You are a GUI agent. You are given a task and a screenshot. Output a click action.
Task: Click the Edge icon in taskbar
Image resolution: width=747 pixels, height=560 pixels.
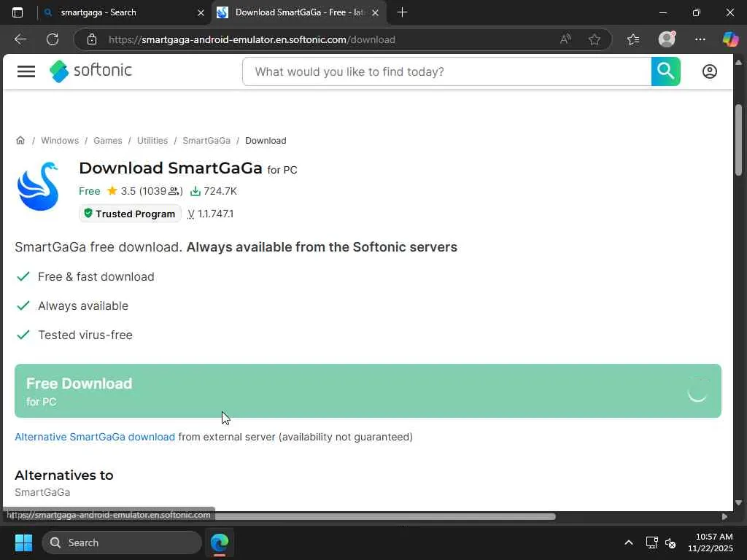tap(220, 542)
